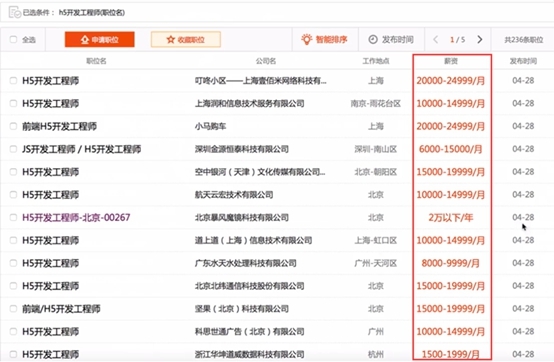
Task: Tick checkbox for 北京北纬通信科技 row
Action: [x=13, y=286]
